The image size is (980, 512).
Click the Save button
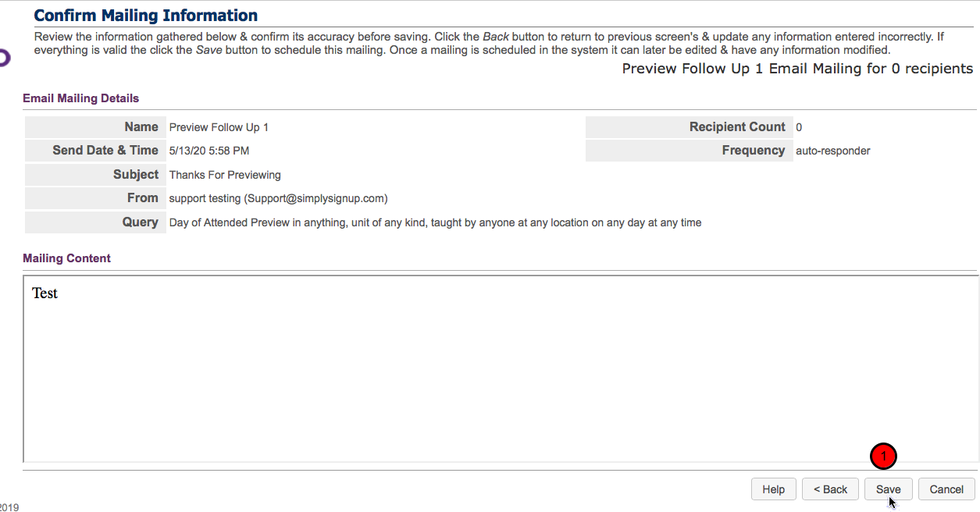[x=888, y=489]
